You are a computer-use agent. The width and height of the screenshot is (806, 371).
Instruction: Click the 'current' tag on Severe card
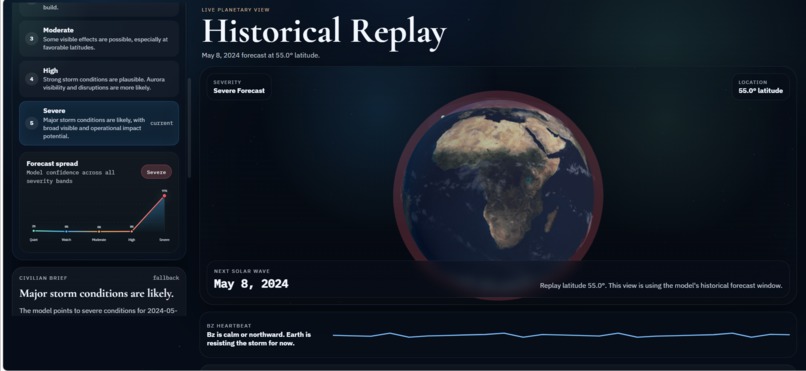tap(161, 123)
